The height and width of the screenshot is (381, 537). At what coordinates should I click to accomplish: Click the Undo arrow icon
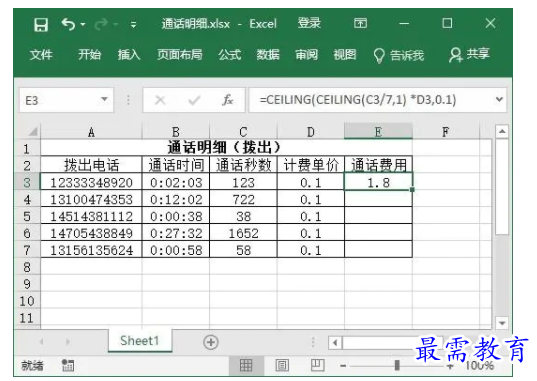68,24
